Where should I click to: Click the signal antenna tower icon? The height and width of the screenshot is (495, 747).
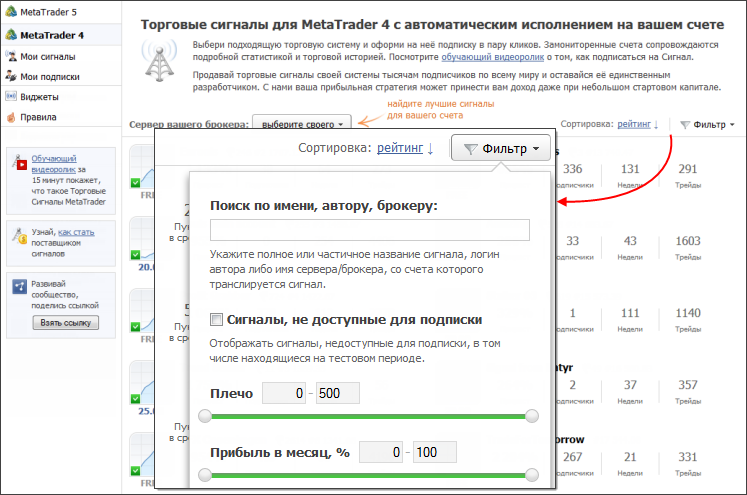click(x=160, y=60)
